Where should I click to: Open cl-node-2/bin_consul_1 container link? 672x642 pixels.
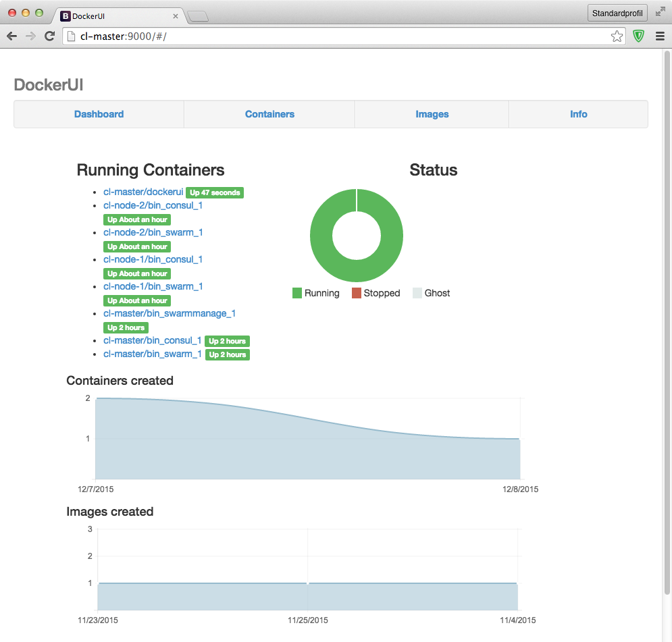click(153, 205)
